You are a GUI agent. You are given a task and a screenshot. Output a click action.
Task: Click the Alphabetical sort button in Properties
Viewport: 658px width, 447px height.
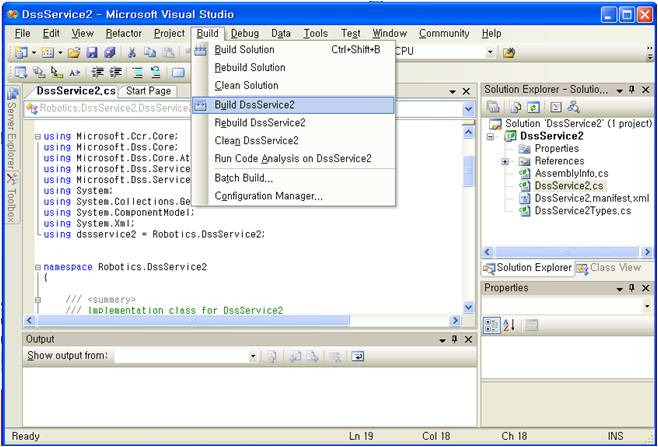point(509,325)
